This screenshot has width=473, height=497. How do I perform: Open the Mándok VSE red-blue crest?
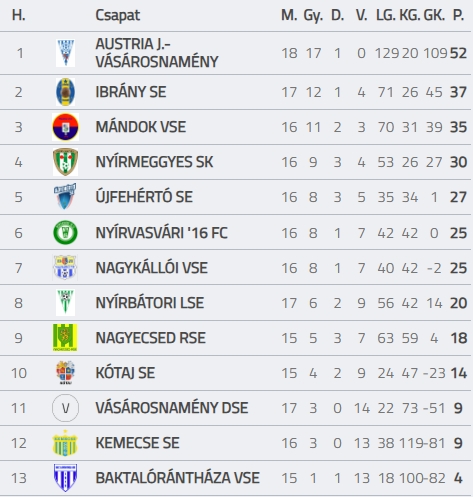coord(65,127)
